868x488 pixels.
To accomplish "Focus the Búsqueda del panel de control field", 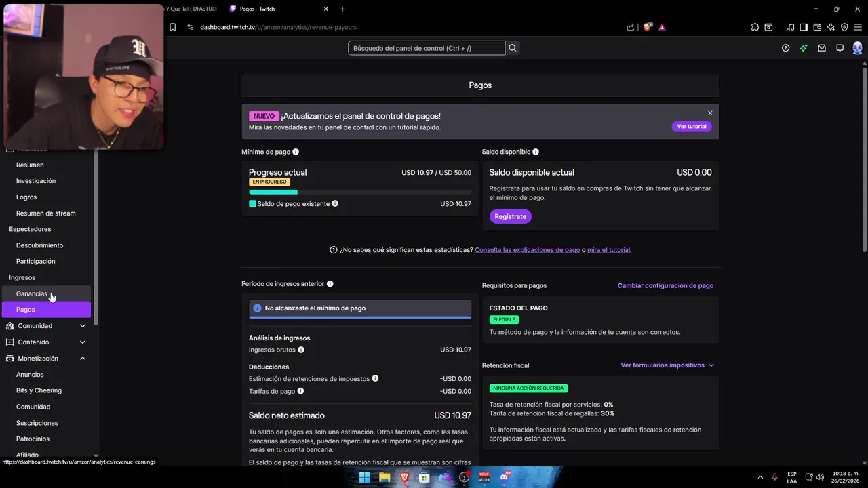I will (427, 48).
